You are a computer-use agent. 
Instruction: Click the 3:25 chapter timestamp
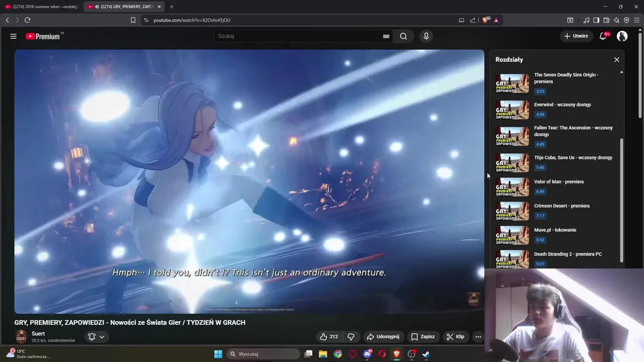(540, 92)
